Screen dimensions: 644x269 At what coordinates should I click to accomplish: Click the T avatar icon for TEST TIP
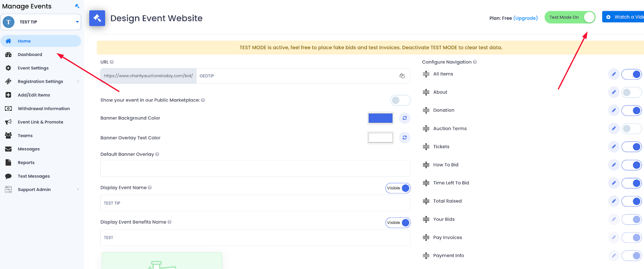tap(8, 22)
